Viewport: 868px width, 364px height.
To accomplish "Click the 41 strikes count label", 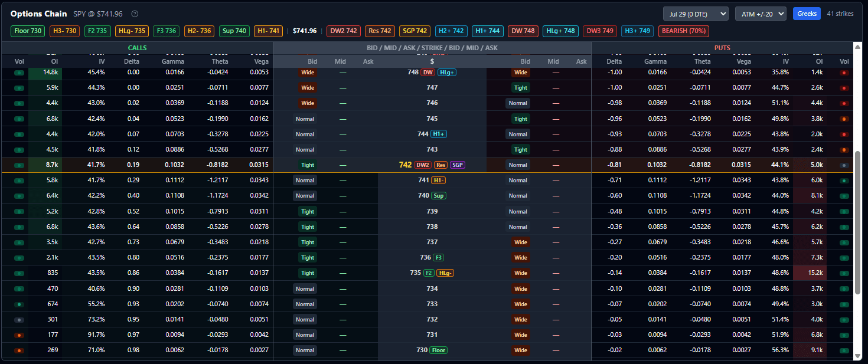I will 840,14.
